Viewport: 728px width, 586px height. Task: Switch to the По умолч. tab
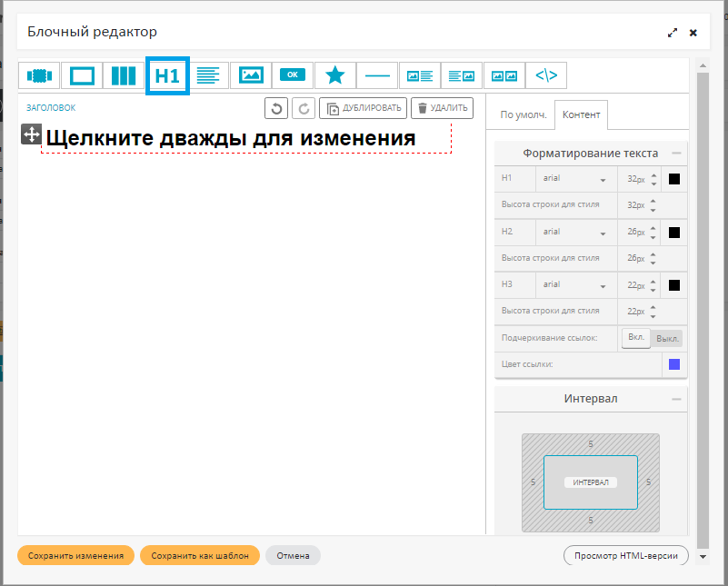pos(524,115)
